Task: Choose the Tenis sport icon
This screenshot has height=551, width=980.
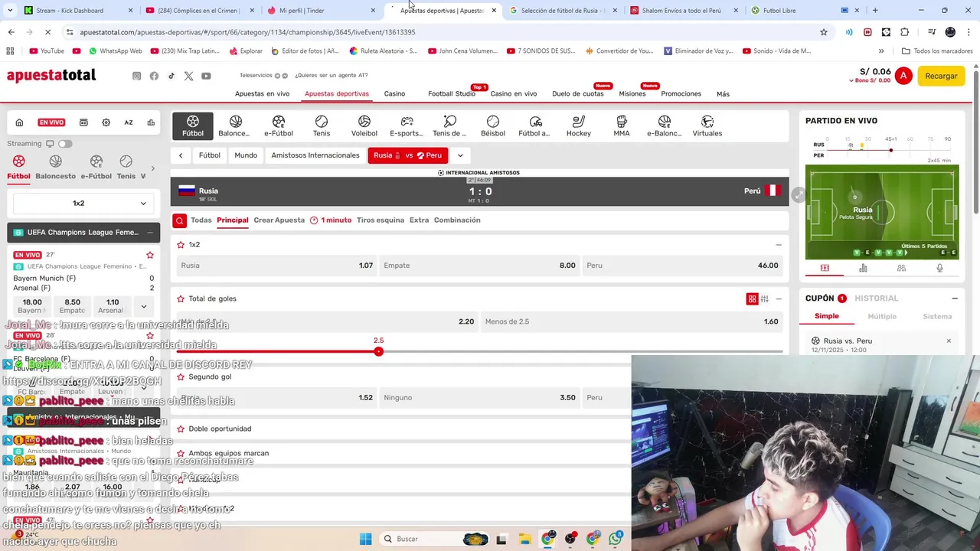Action: [x=322, y=126]
